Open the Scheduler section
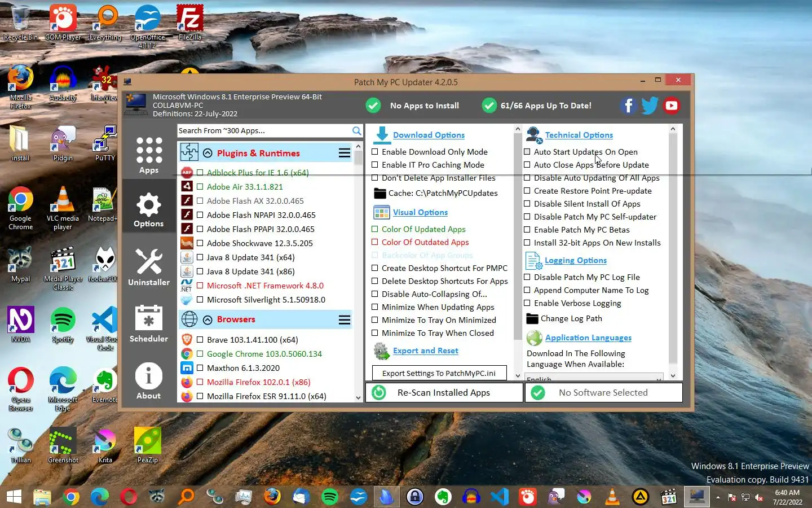The width and height of the screenshot is (812, 508). 149,323
